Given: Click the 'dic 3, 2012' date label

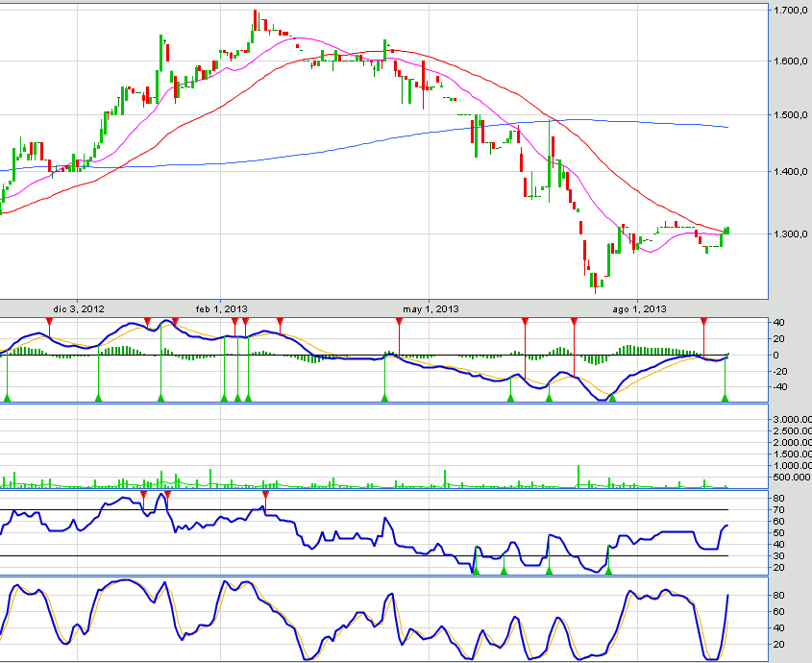Looking at the screenshot, I should (80, 308).
